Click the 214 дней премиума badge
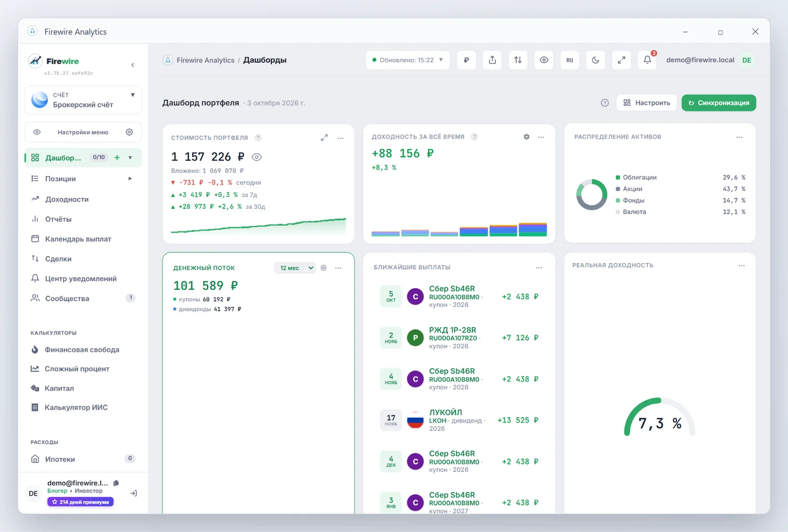 coord(80,502)
